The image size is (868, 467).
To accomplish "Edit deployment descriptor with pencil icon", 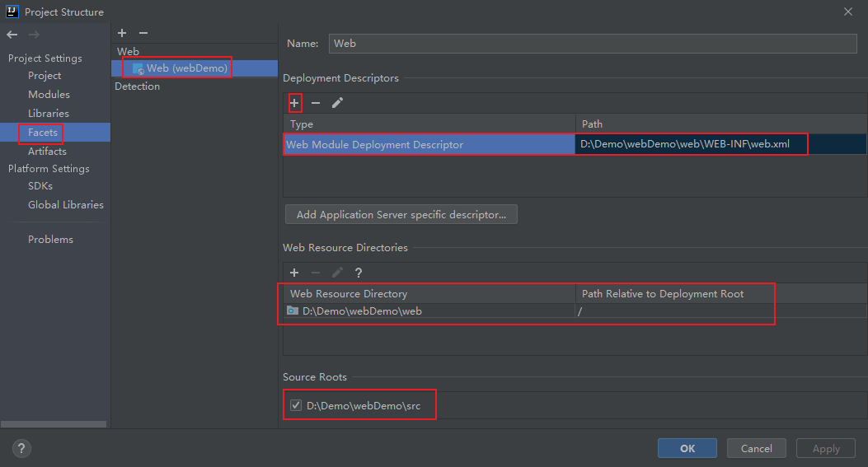I will click(x=337, y=103).
